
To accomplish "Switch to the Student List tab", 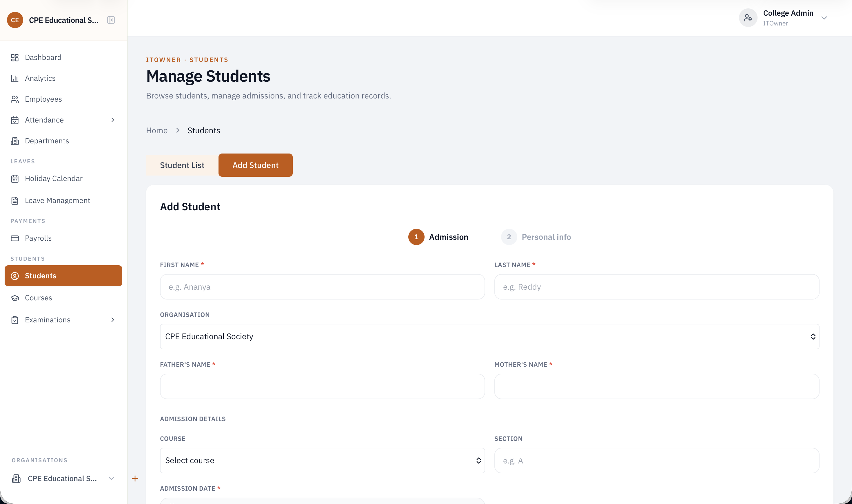I will pyautogui.click(x=182, y=165).
